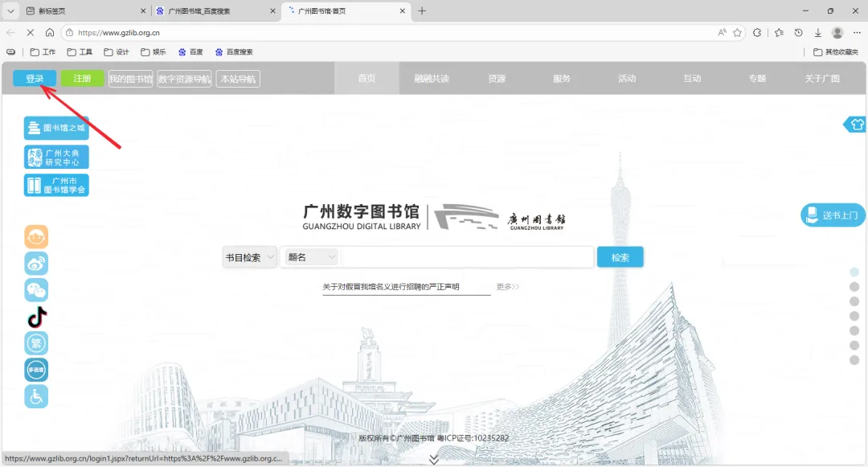Open the 图书馆之城 sidebar icon

(56, 128)
